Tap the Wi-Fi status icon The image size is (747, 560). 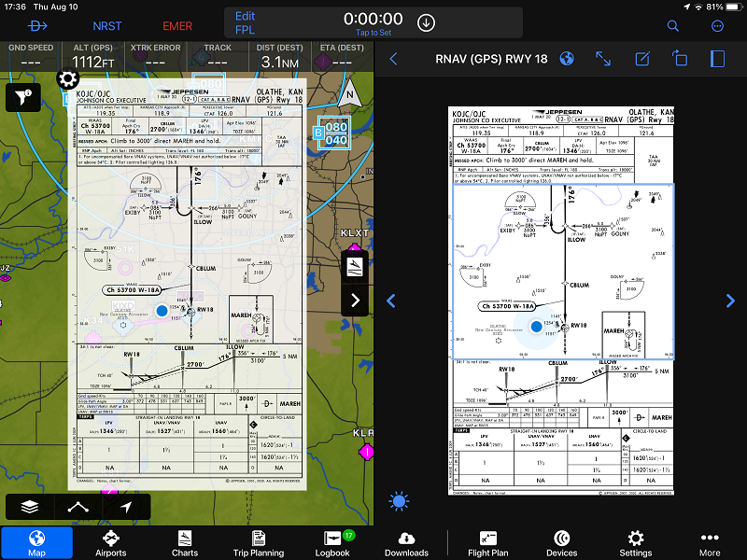(698, 7)
